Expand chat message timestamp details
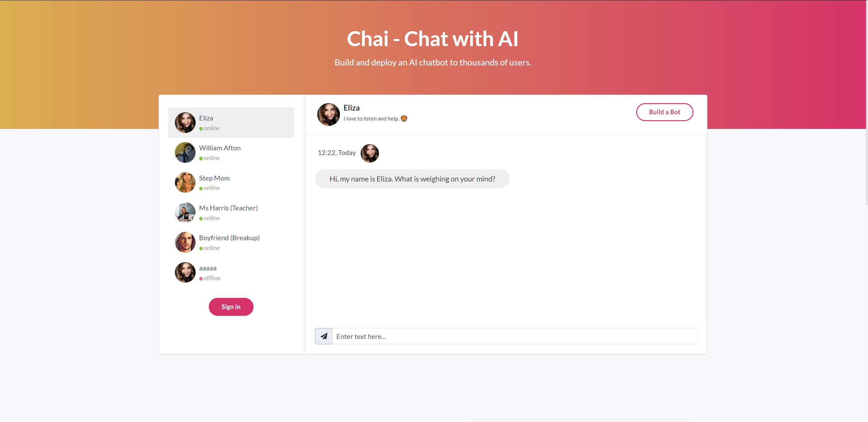868x422 pixels. tap(337, 152)
